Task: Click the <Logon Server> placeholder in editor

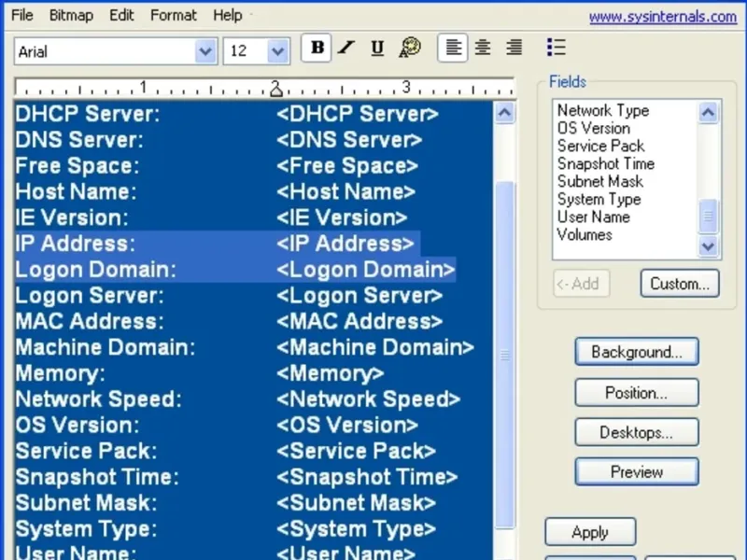Action: (359, 296)
